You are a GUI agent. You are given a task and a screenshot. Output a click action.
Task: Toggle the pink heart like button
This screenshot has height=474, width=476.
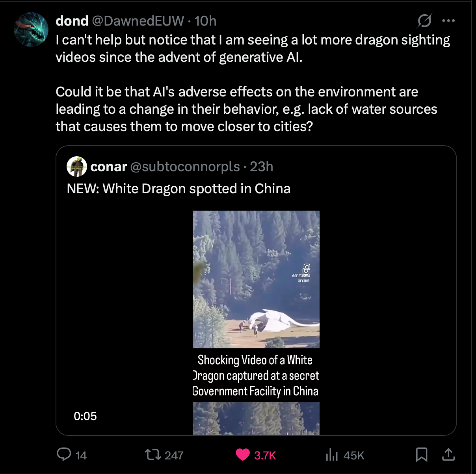coord(243,455)
